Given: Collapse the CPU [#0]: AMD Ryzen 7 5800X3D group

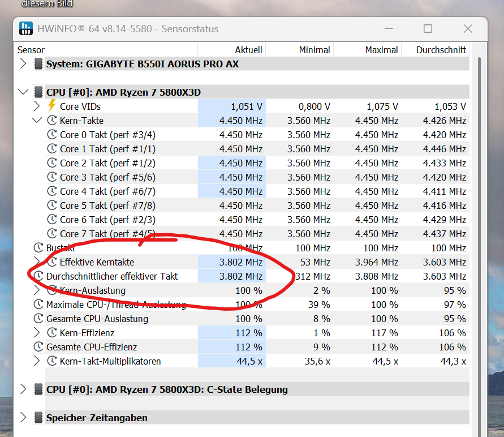Looking at the screenshot, I should click(x=23, y=92).
